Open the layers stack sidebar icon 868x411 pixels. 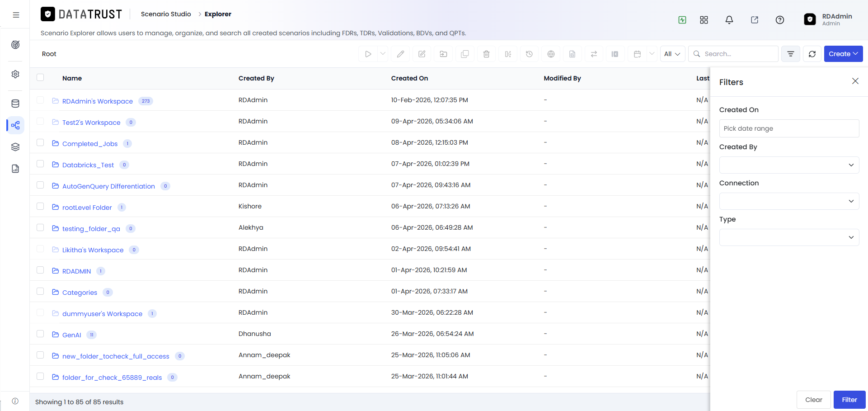coord(15,147)
